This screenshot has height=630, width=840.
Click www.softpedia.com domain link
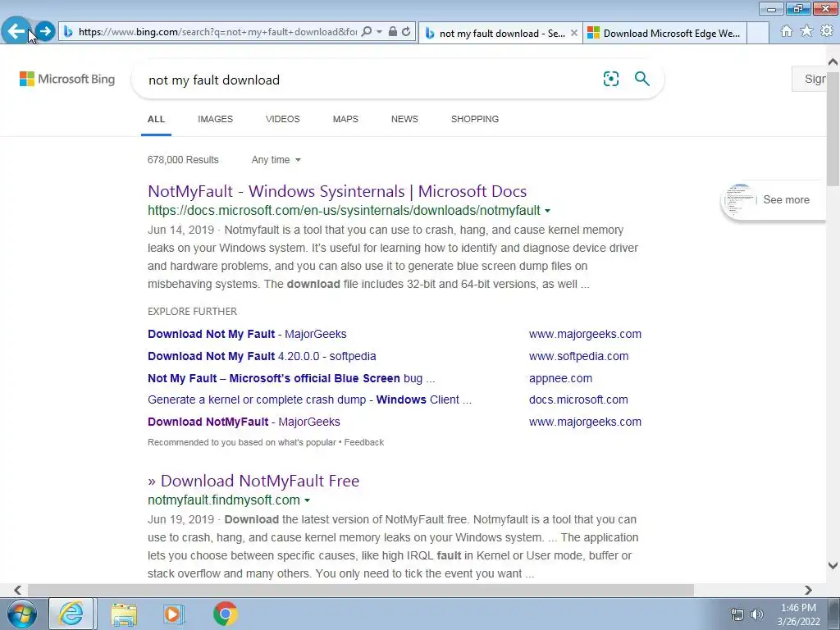578,356
